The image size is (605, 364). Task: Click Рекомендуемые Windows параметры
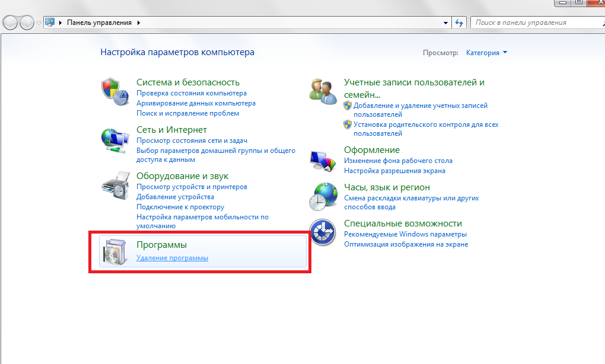coord(405,234)
